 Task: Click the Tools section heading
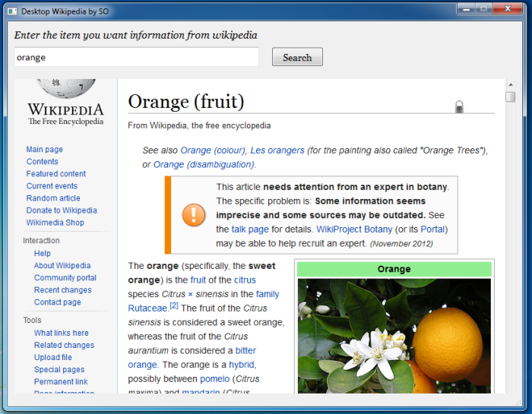(32, 321)
